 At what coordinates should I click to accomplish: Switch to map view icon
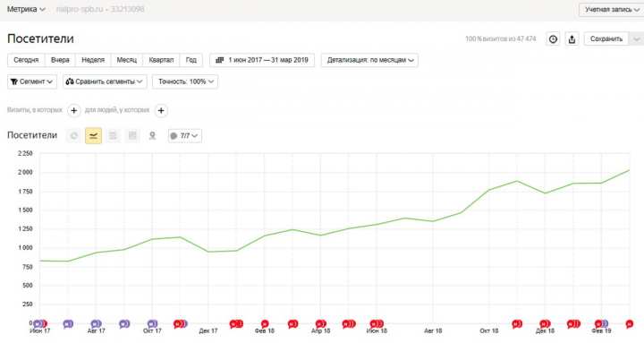pos(152,136)
